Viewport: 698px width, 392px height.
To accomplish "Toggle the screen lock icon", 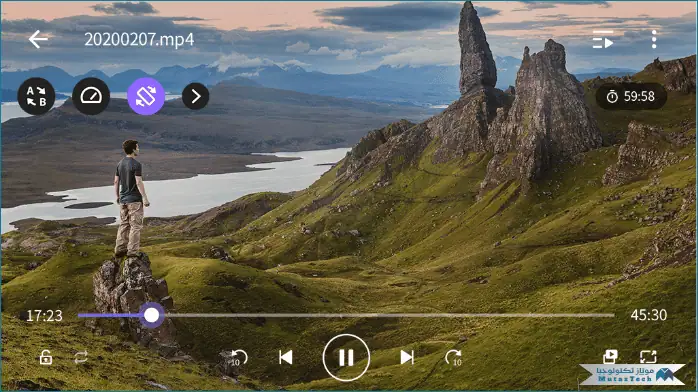I will [46, 357].
